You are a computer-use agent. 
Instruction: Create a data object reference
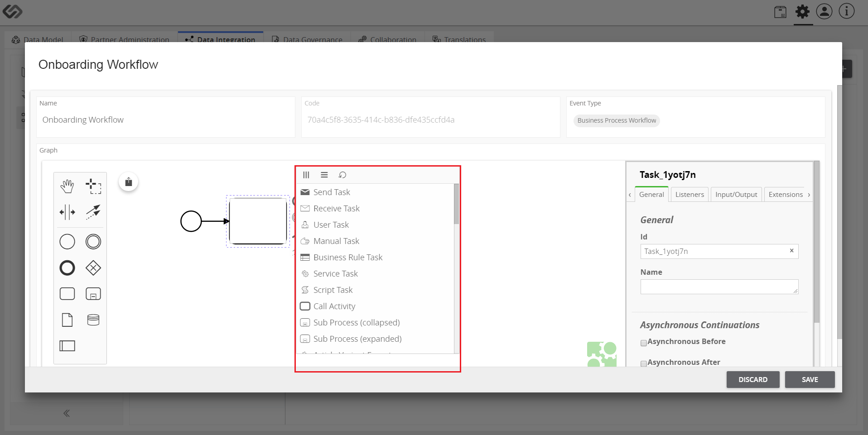(67, 320)
